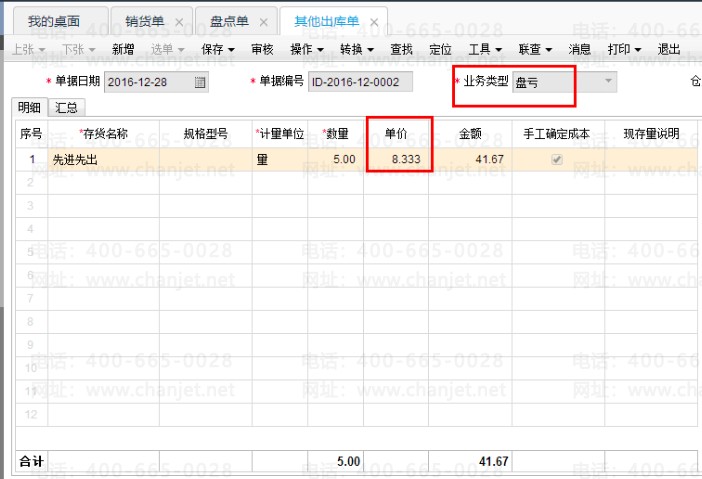This screenshot has width=702, height=479.
Task: Open the 联查 toolbar menu
Action: tap(535, 48)
